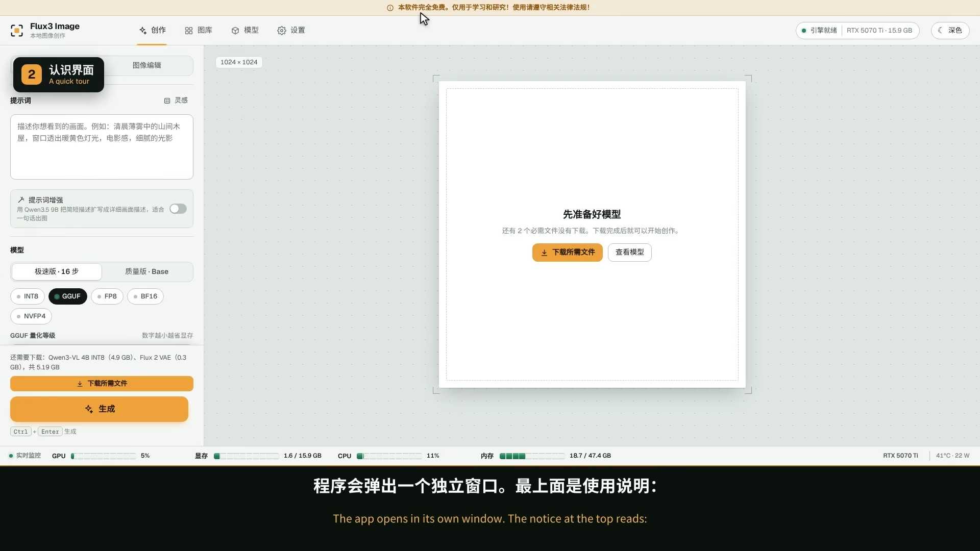Open the 创作 tab

(x=152, y=31)
